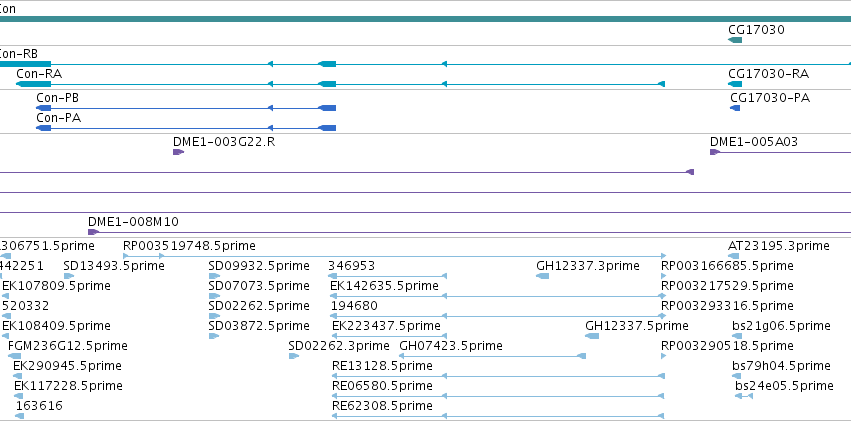Image resolution: width=851 pixels, height=421 pixels.
Task: Click the bs24e05.5prime arrow glyphs
Action: tap(744, 396)
